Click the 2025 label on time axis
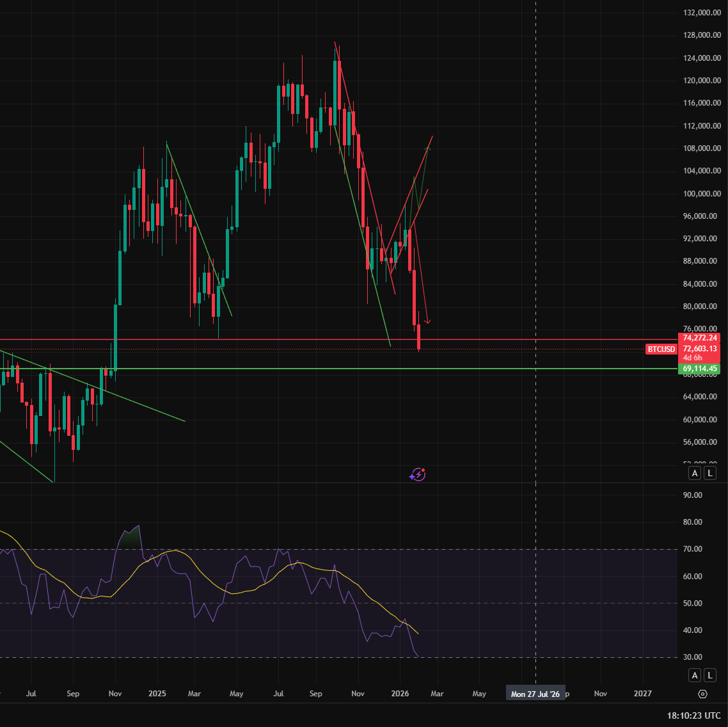Screen dimensions: 728x727 (157, 694)
